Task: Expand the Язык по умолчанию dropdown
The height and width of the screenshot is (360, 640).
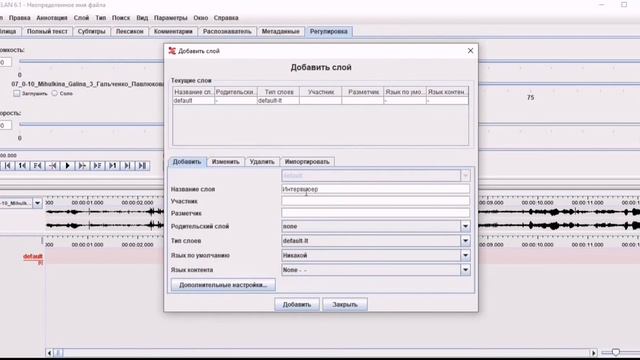Action: 465,256
